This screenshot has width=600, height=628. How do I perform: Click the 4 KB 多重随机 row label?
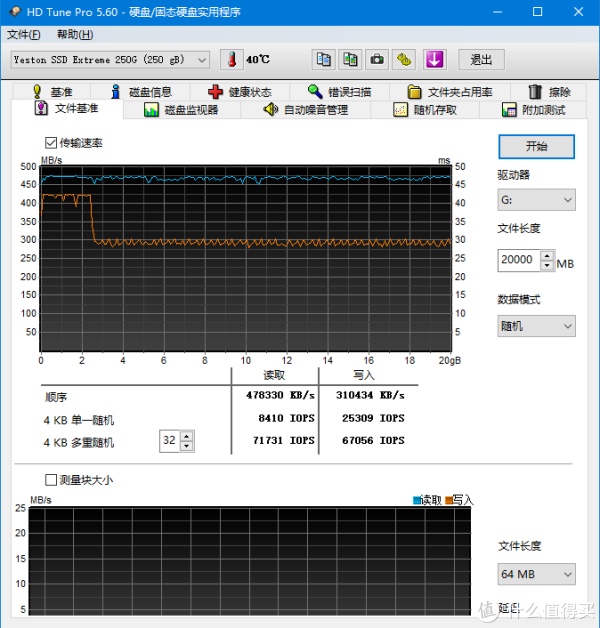(x=79, y=442)
